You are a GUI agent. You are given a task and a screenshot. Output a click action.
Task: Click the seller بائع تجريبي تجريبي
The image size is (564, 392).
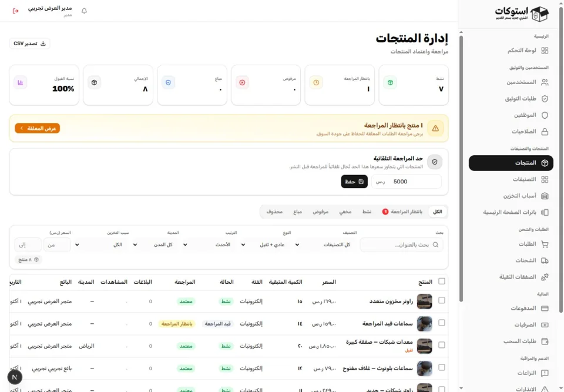(52, 368)
